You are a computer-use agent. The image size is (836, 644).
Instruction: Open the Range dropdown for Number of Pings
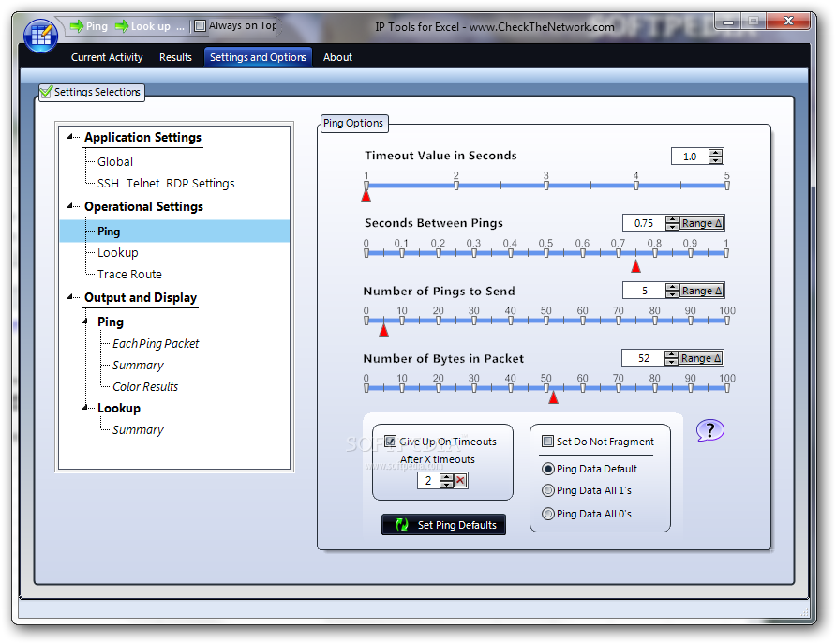(702, 292)
